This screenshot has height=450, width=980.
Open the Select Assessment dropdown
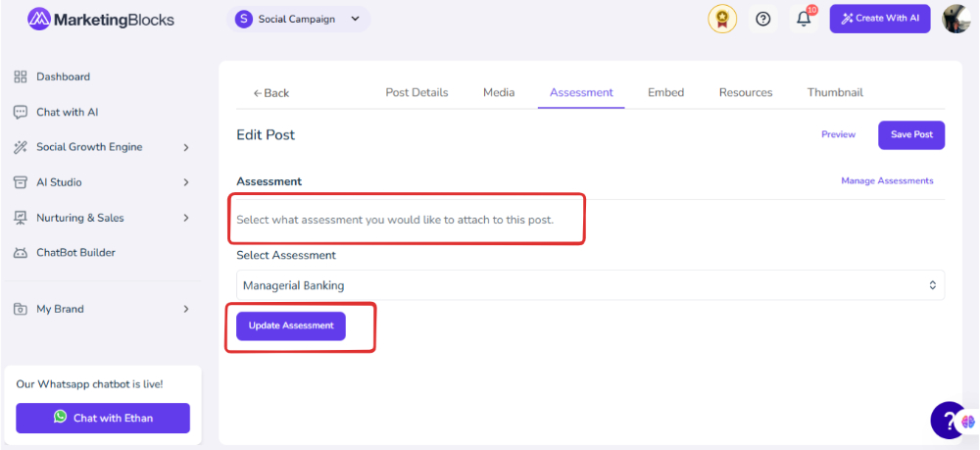pos(590,285)
